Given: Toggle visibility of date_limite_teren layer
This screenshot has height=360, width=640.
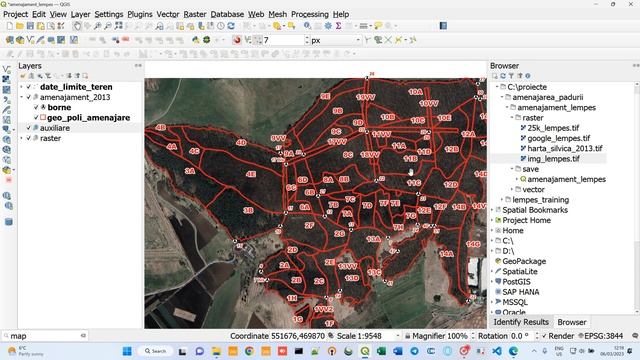Looking at the screenshot, I should [x=29, y=87].
